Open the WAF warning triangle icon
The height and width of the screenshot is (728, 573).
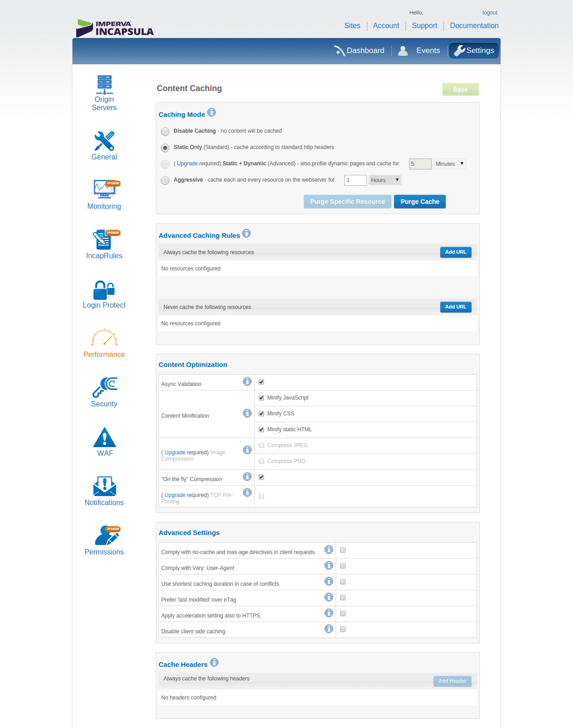pyautogui.click(x=105, y=438)
